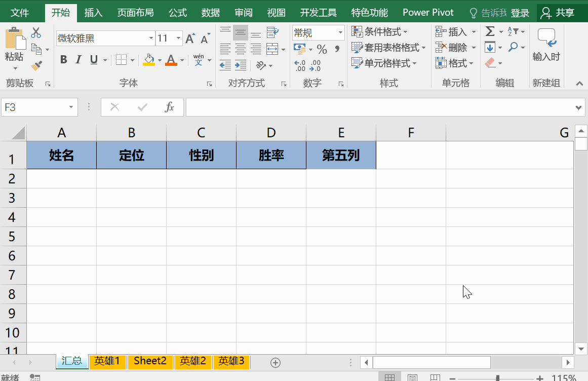Image resolution: width=588 pixels, height=381 pixels.
Task: Switch to 英雄1 sheet tab
Action: click(107, 361)
